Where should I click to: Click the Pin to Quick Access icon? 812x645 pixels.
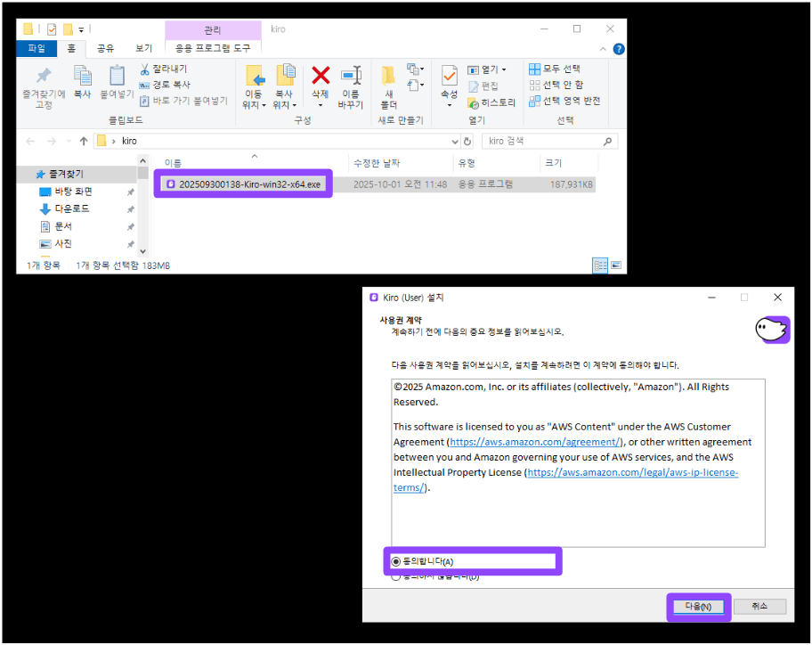[x=43, y=76]
